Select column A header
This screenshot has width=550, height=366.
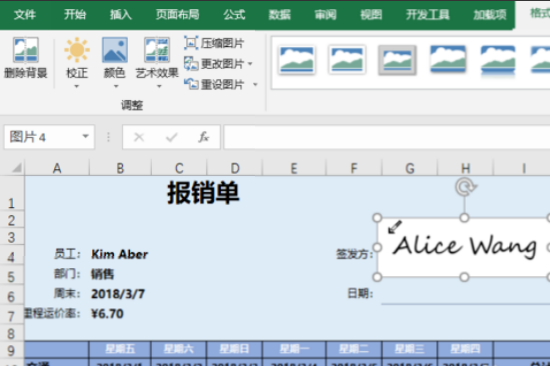point(57,168)
